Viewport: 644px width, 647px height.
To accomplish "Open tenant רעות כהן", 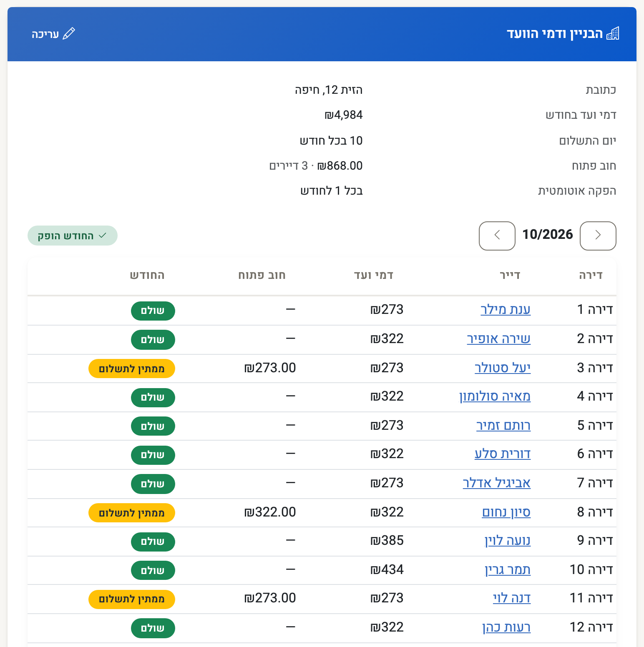I will pos(506,627).
